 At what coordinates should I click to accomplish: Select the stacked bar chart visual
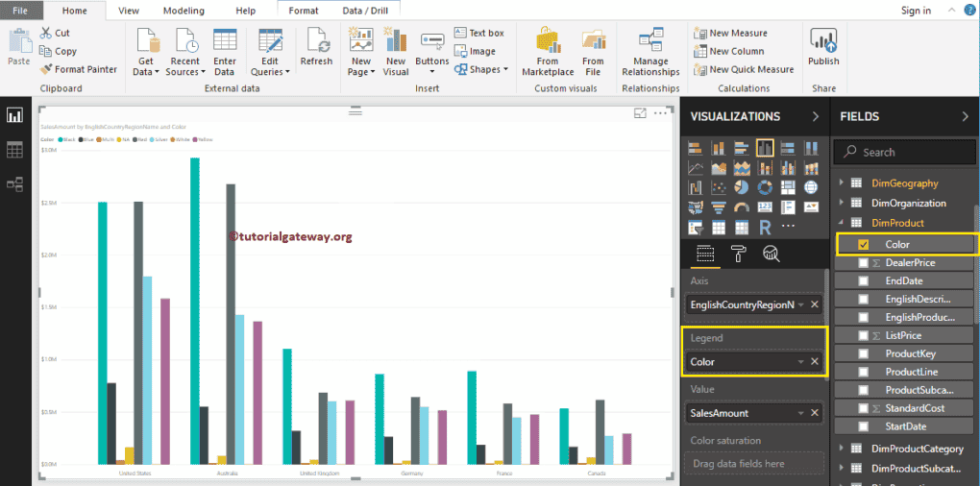(695, 149)
